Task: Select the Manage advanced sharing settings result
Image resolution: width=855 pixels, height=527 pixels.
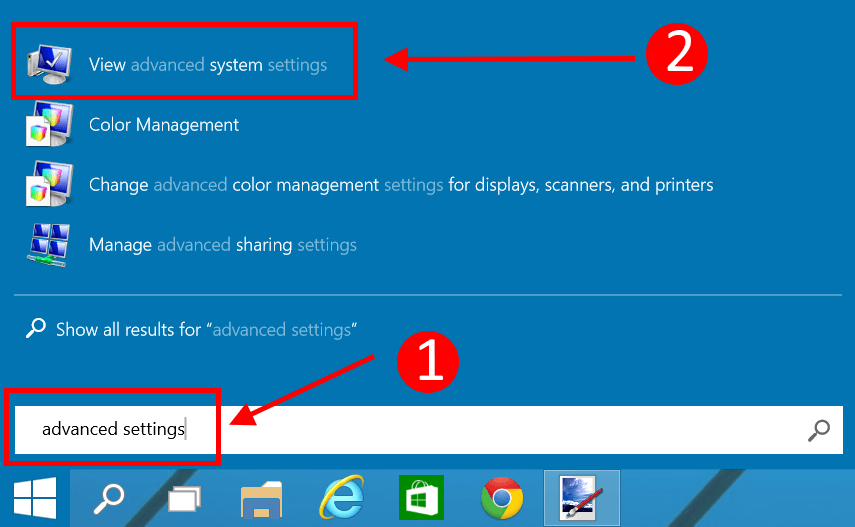Action: point(222,245)
